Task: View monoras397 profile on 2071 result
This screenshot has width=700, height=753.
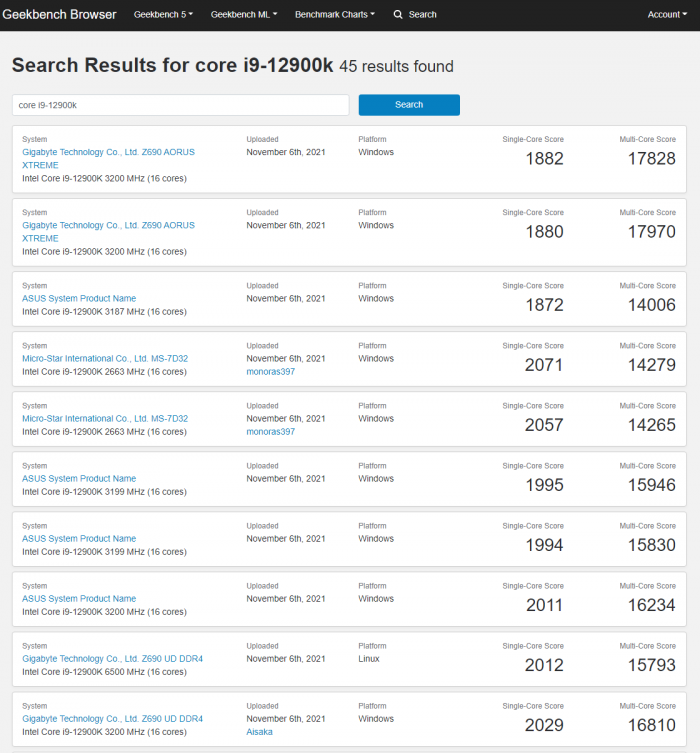Action: [270, 372]
